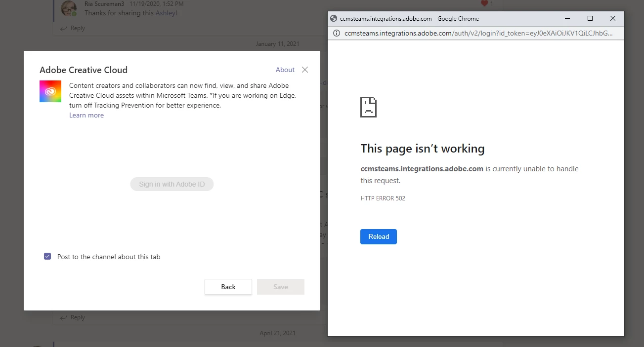Open the About link in dialog
644x347 pixels.
pyautogui.click(x=285, y=70)
